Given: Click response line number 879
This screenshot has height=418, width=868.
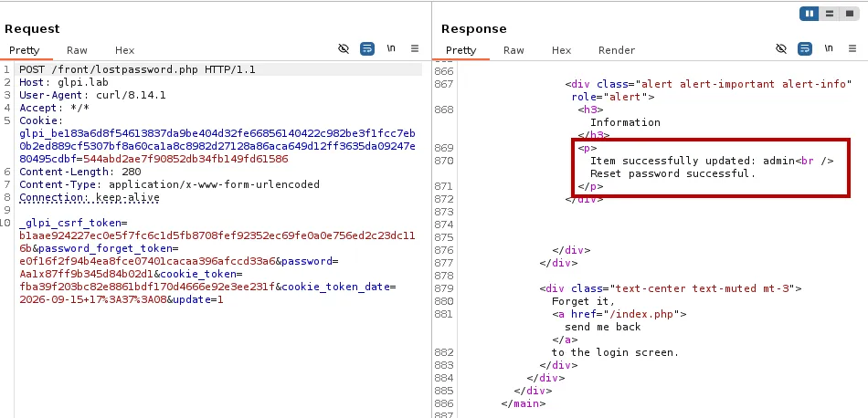Looking at the screenshot, I should coord(444,288).
